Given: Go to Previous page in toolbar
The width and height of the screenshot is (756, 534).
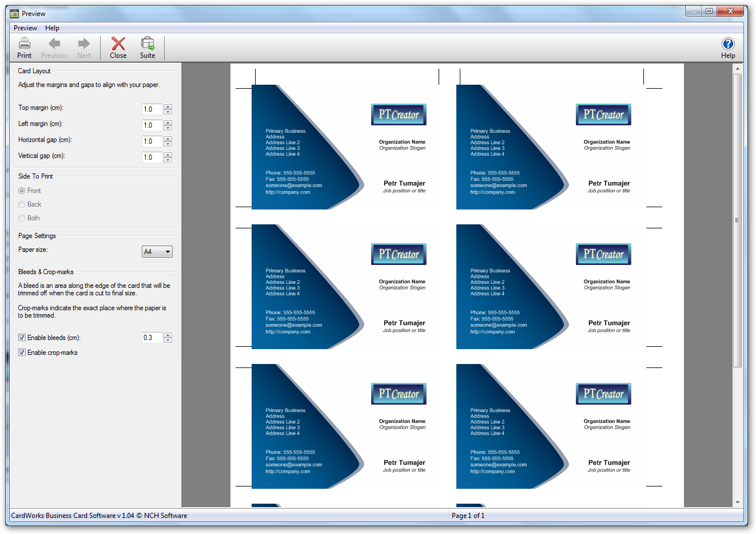Looking at the screenshot, I should coord(54,48).
